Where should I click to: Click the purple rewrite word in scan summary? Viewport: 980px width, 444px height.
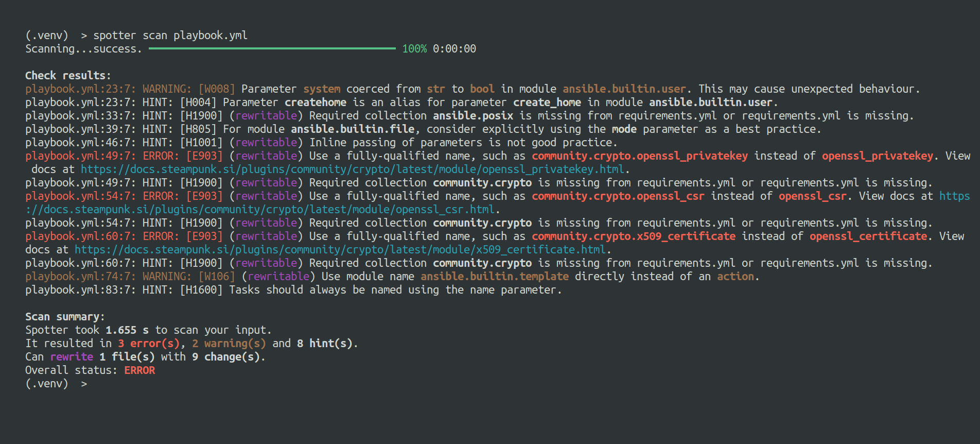pyautogui.click(x=72, y=357)
